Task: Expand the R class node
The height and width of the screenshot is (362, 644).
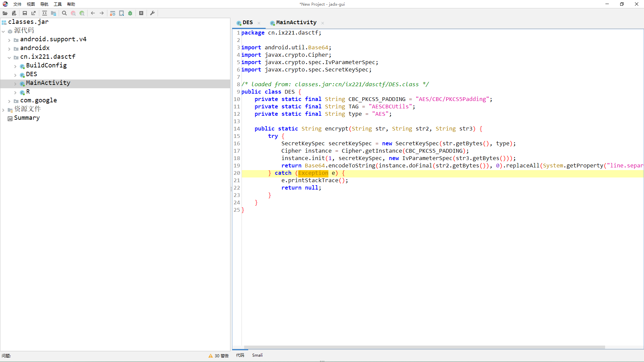Action: click(15, 92)
